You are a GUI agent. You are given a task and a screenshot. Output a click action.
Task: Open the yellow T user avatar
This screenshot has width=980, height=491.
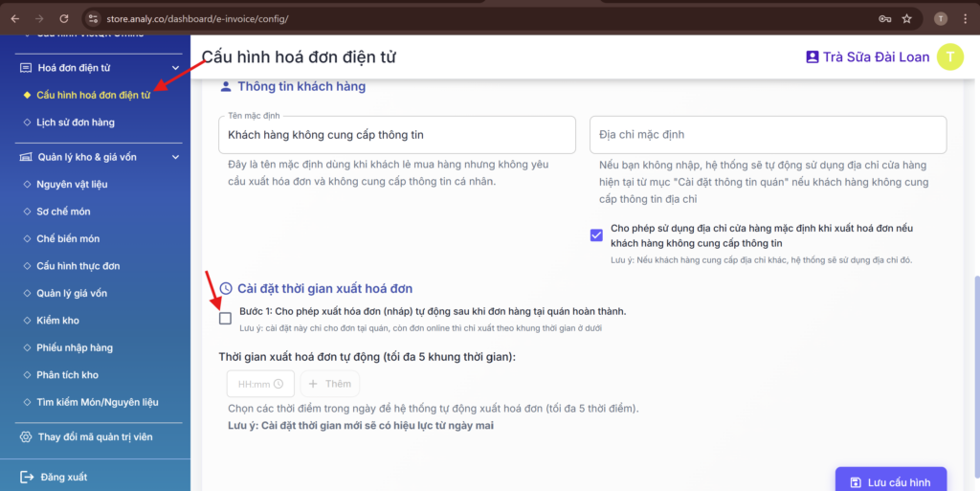coord(950,57)
